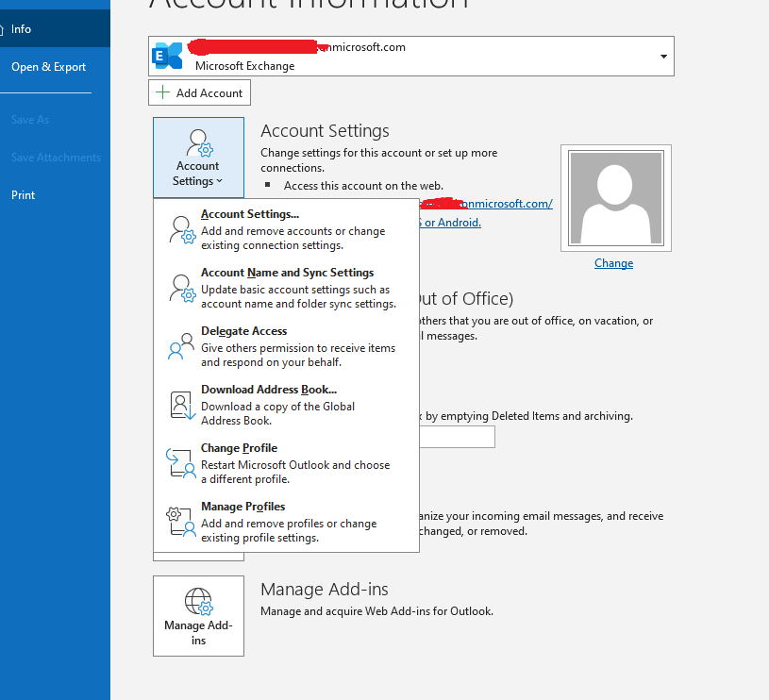
Task: Click the 'or Android.' mobile app link
Action: [450, 223]
